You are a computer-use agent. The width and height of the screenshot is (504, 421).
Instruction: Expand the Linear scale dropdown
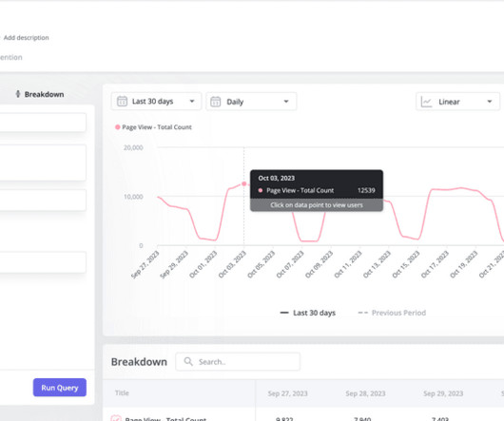(457, 102)
